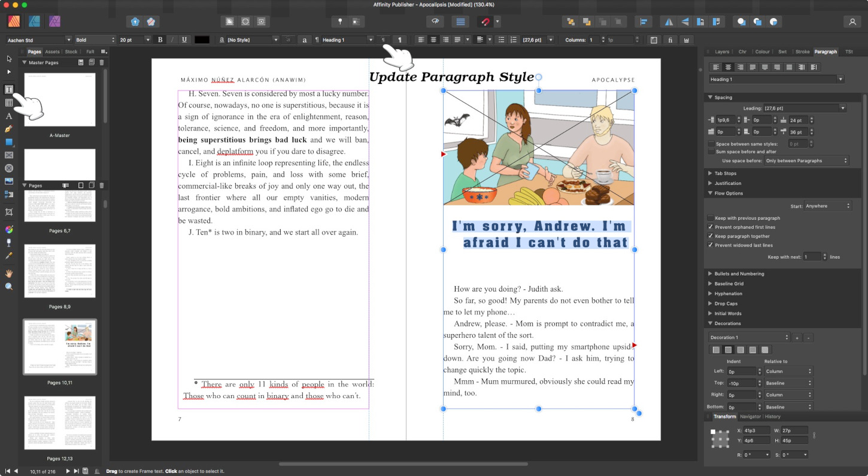Enable Keep with previous paragraph checkbox
The image size is (868, 476).
click(711, 218)
